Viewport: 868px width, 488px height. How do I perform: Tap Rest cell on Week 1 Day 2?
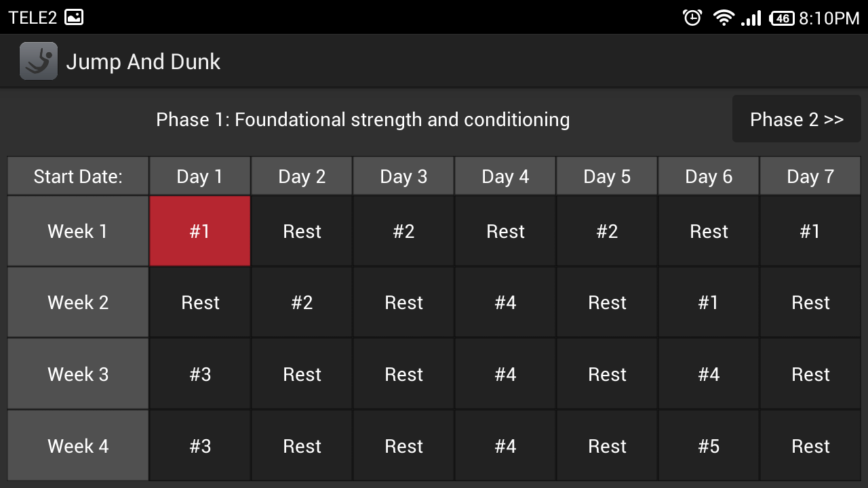[302, 231]
